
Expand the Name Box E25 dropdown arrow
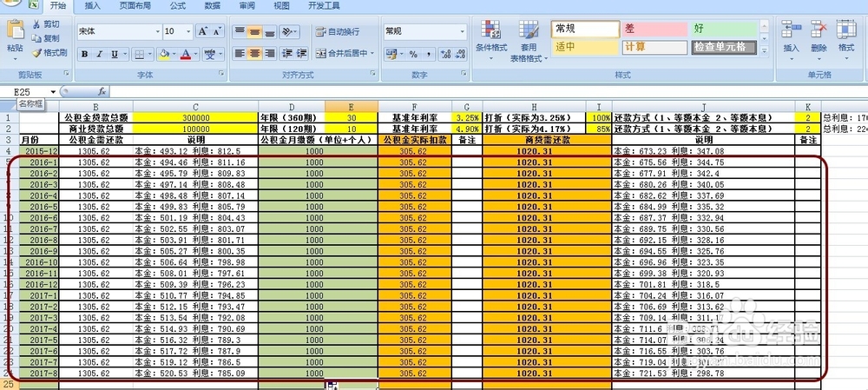pos(54,91)
